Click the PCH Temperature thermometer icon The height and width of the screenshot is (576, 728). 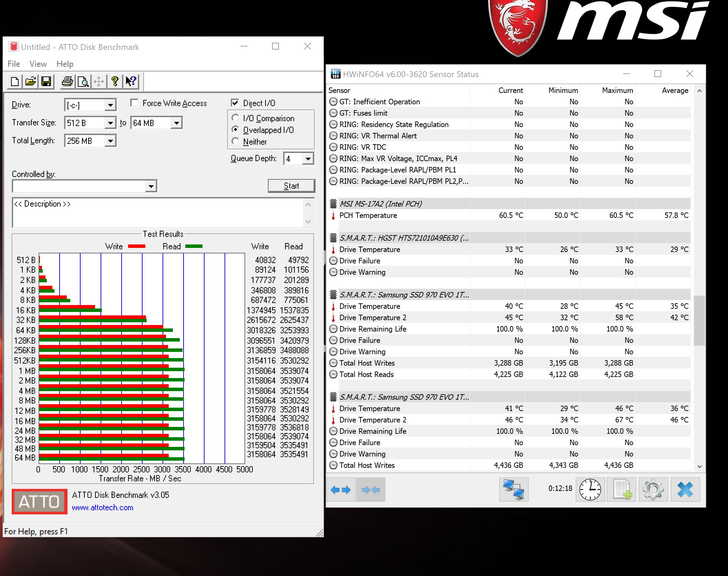(x=333, y=216)
